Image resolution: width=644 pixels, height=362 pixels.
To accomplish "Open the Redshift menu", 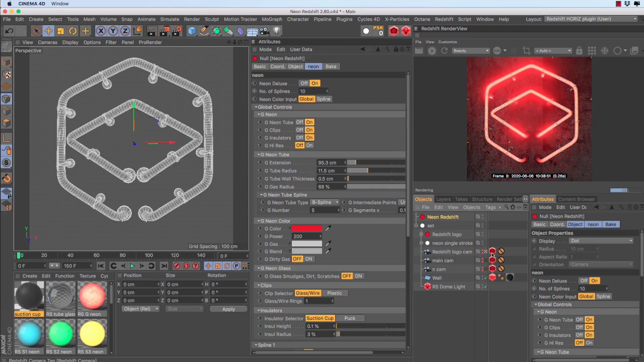I will coord(444,19).
